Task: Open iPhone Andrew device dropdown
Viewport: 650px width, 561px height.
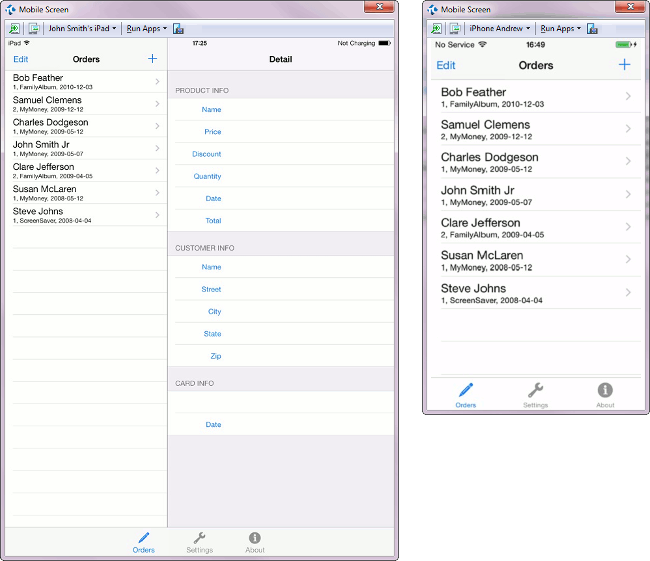Action: click(500, 29)
